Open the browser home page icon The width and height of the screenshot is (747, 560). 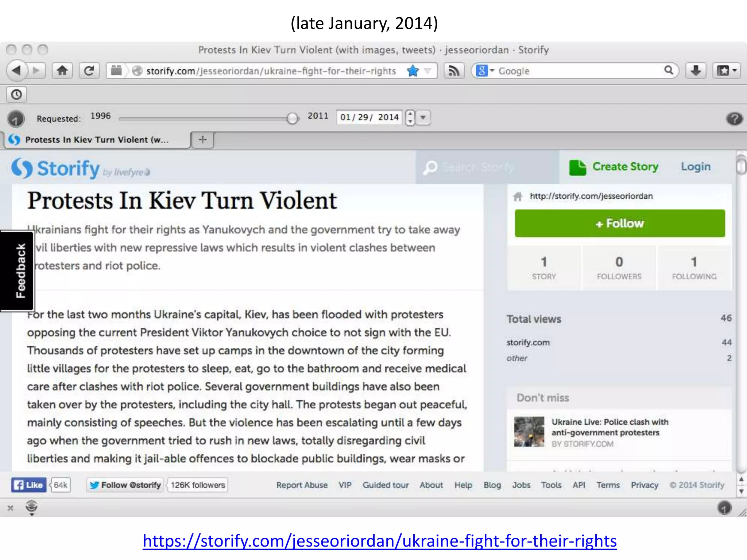(x=62, y=70)
